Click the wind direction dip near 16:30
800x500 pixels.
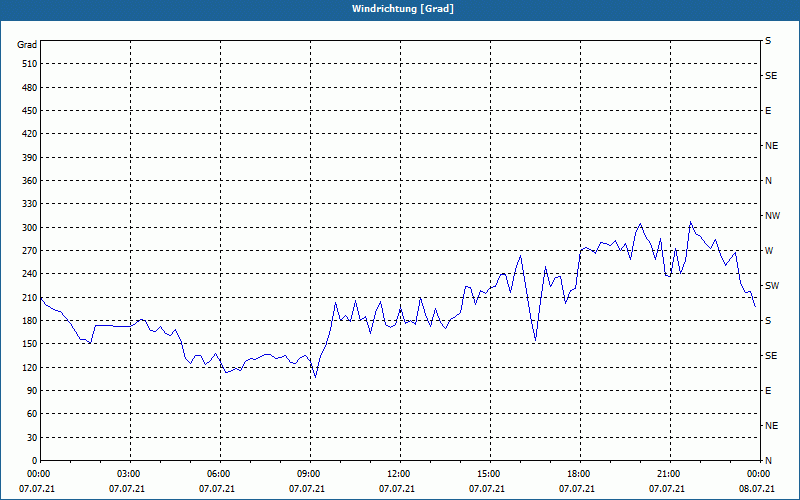pos(535,340)
